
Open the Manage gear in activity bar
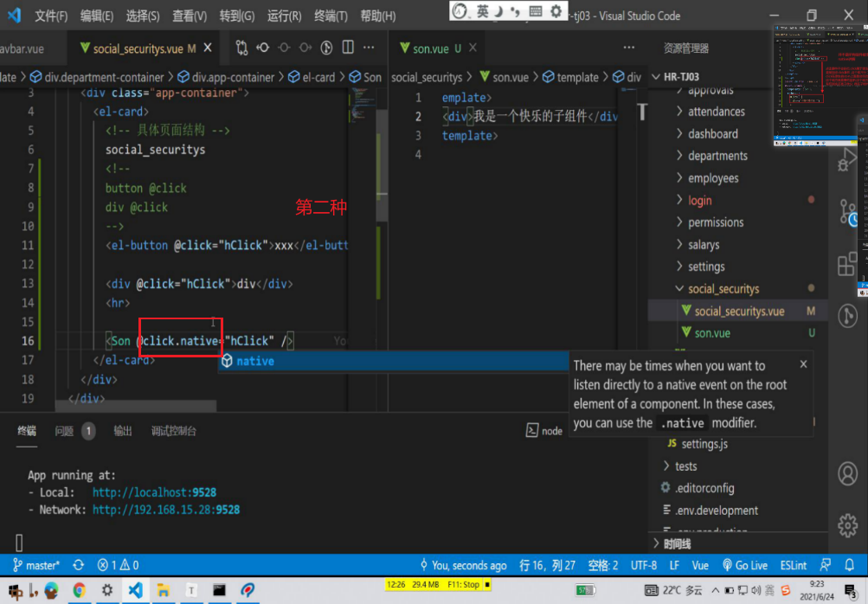pyautogui.click(x=847, y=525)
